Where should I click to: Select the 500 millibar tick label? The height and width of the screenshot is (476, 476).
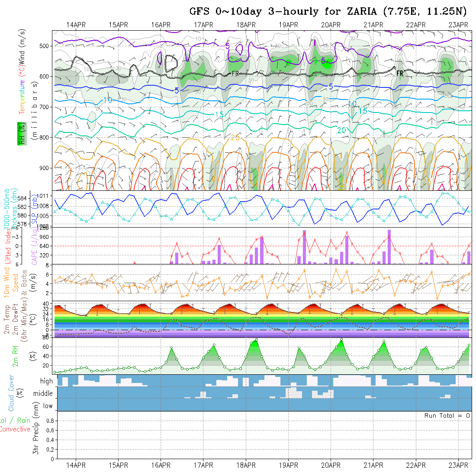point(45,46)
